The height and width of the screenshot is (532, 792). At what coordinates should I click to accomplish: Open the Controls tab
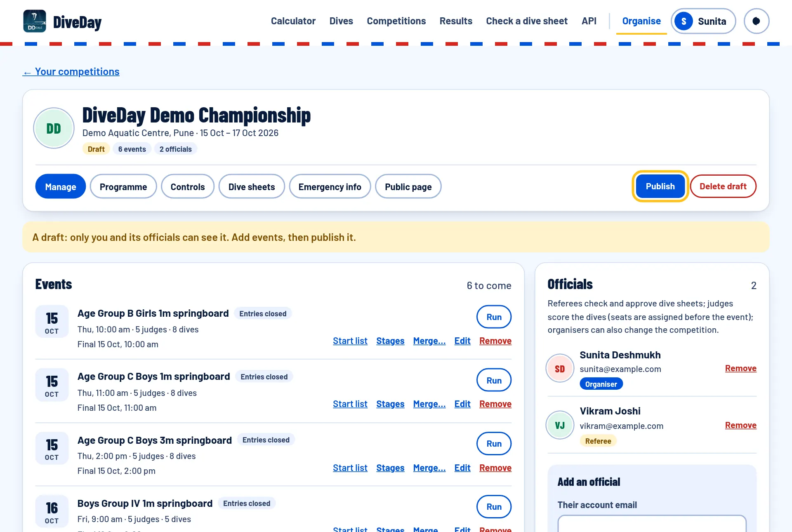pos(188,186)
